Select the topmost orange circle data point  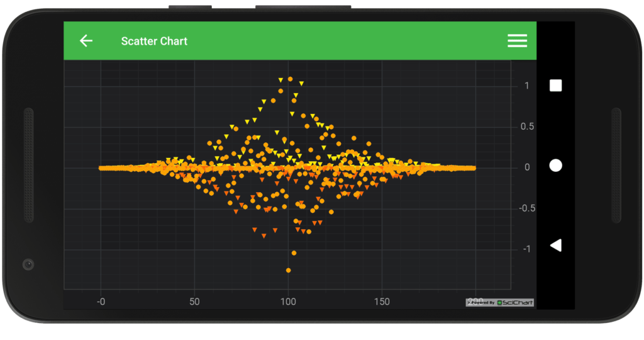coord(291,79)
